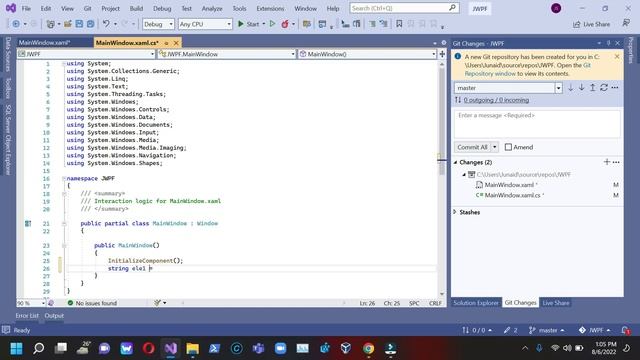Open the Output tab

[54, 316]
